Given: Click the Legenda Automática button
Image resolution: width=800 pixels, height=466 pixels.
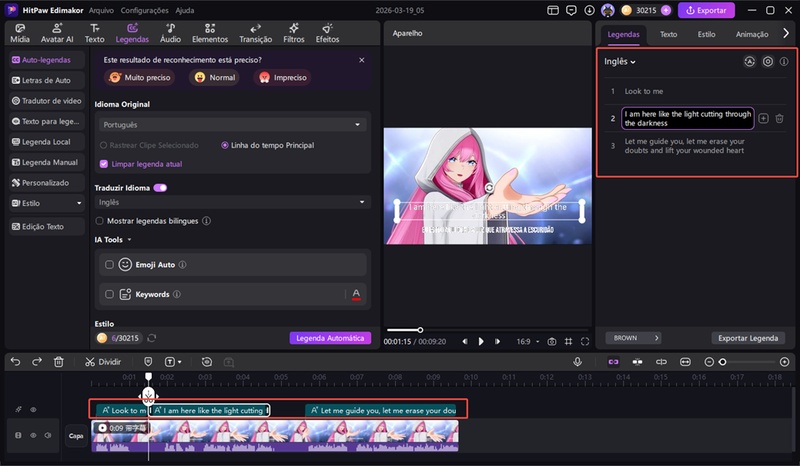Looking at the screenshot, I should (x=330, y=338).
